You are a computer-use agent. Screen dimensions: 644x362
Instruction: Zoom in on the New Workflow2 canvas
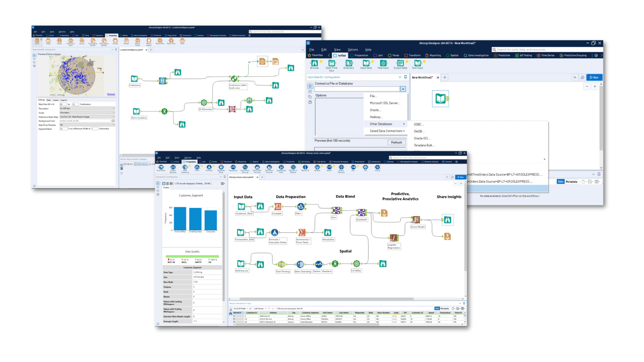[x=595, y=86]
